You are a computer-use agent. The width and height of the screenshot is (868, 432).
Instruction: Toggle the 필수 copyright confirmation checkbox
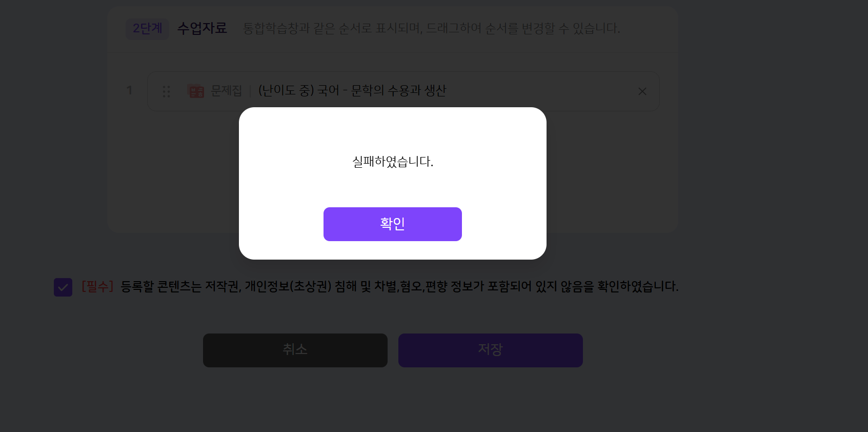[x=63, y=287]
